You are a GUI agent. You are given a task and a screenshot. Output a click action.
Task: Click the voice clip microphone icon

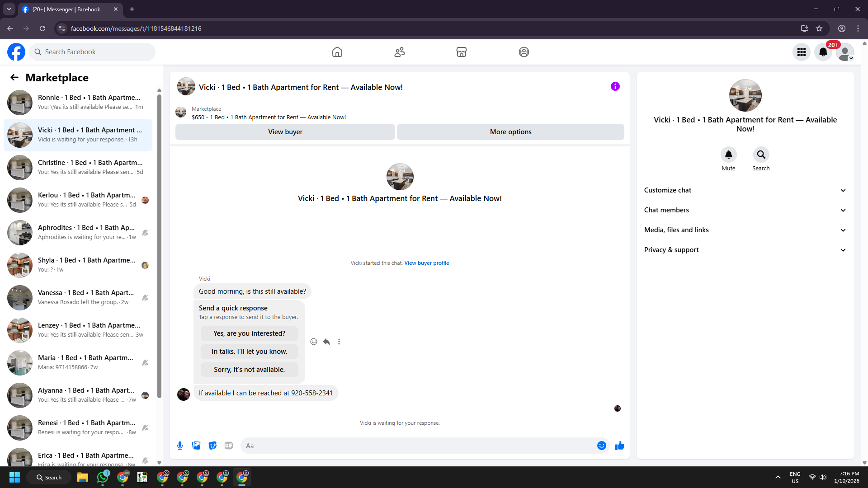[180, 446]
